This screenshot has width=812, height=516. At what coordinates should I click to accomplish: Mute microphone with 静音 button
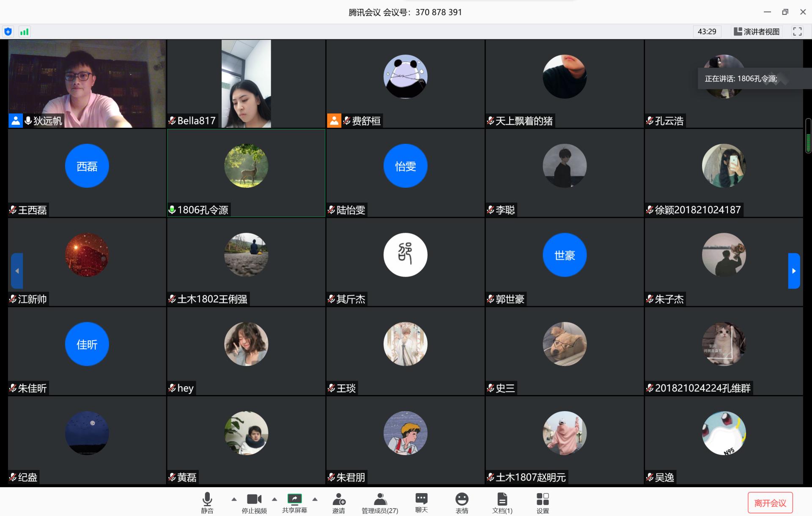click(207, 502)
